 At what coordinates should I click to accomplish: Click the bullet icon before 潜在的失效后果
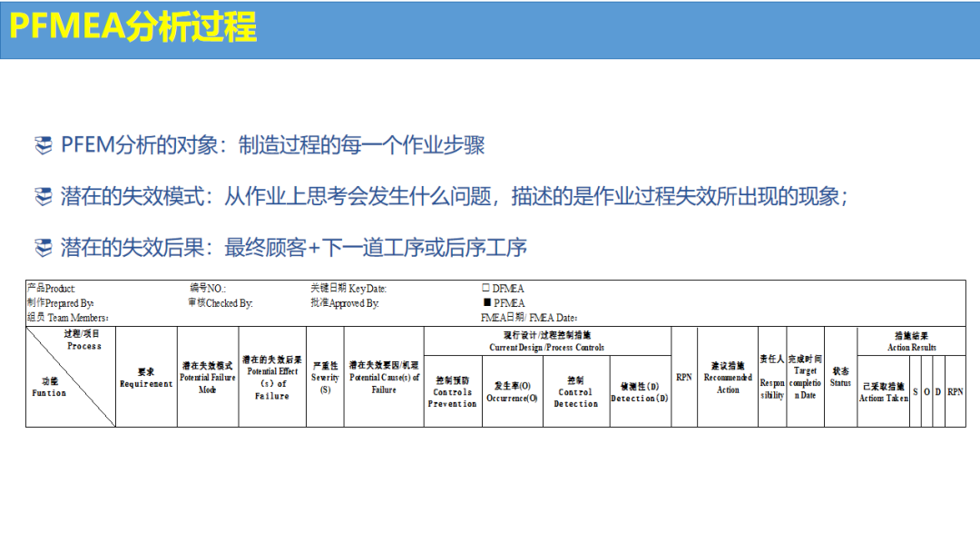tap(44, 247)
